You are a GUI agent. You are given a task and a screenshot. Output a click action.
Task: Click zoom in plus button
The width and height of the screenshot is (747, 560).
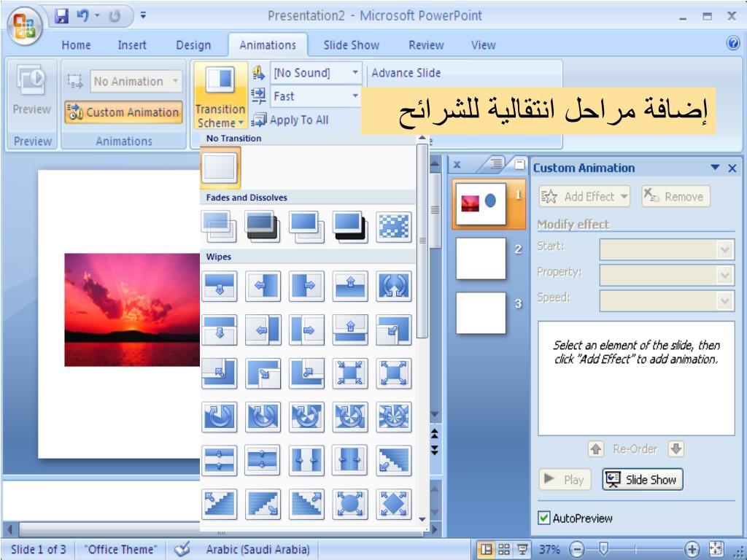point(692,549)
